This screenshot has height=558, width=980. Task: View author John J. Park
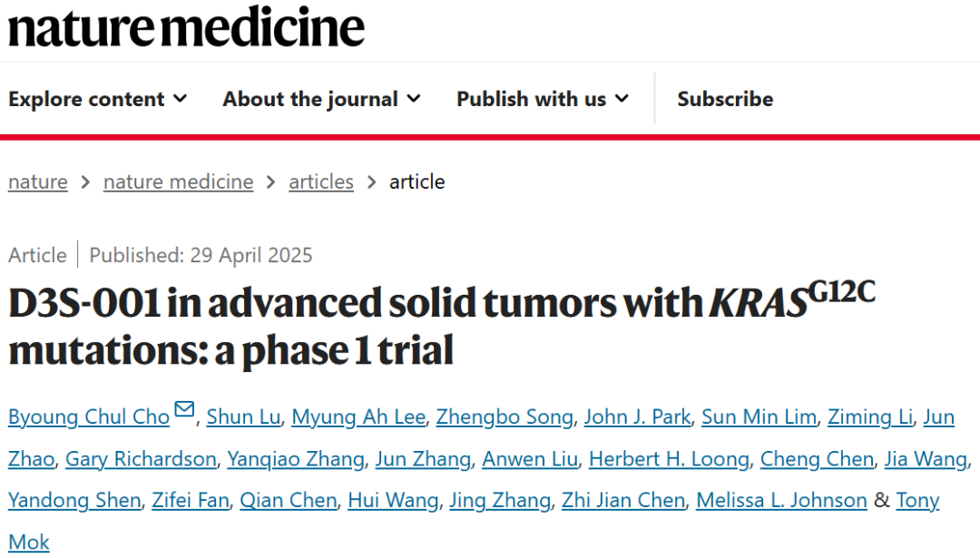[638, 416]
